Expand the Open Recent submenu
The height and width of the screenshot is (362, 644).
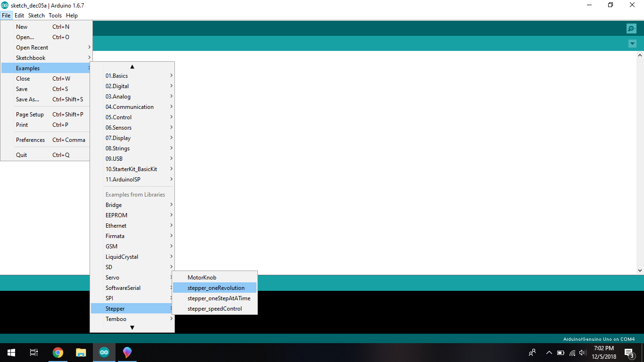46,48
